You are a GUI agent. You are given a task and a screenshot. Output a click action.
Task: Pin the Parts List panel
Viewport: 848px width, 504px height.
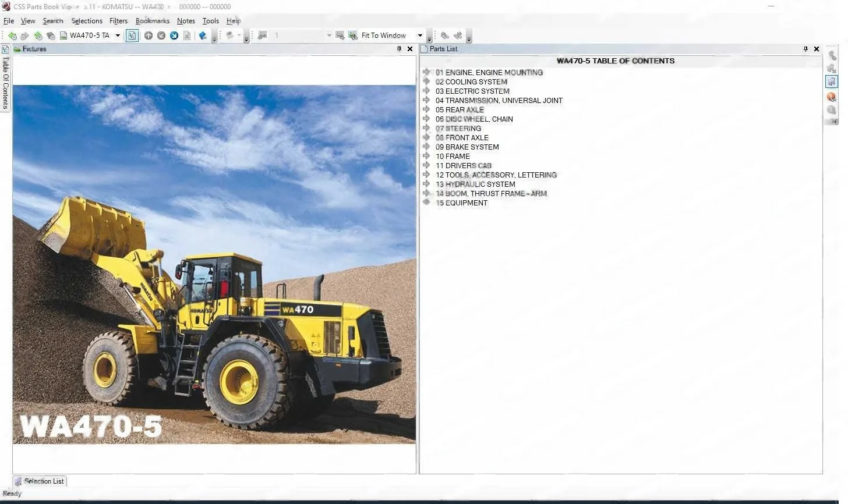(805, 49)
